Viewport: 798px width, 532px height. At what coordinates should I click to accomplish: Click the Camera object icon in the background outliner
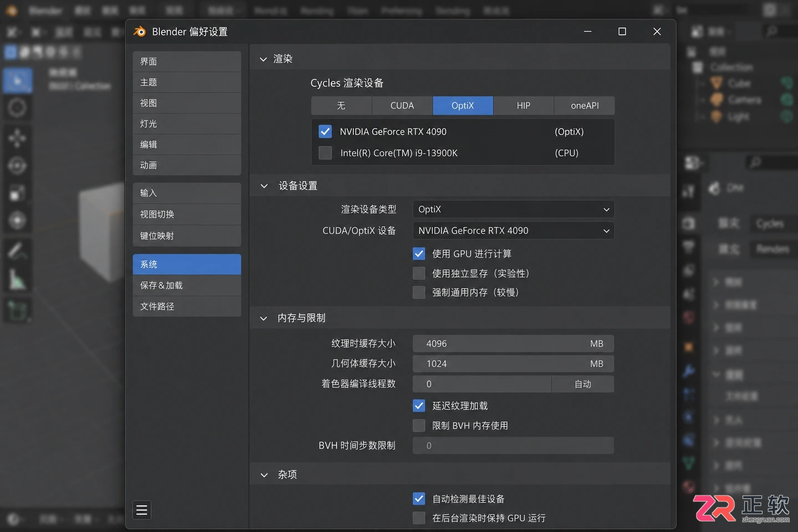(717, 100)
